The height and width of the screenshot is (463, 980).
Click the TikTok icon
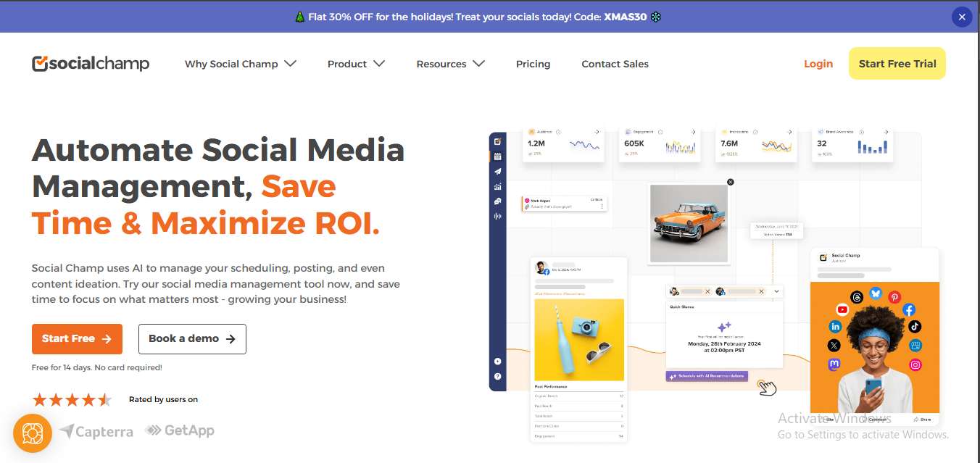[x=915, y=327]
